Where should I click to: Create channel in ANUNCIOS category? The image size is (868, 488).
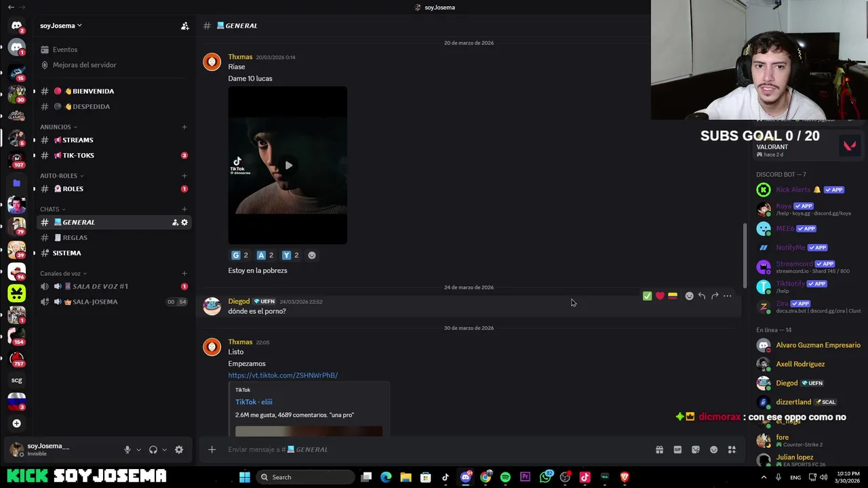tap(184, 127)
